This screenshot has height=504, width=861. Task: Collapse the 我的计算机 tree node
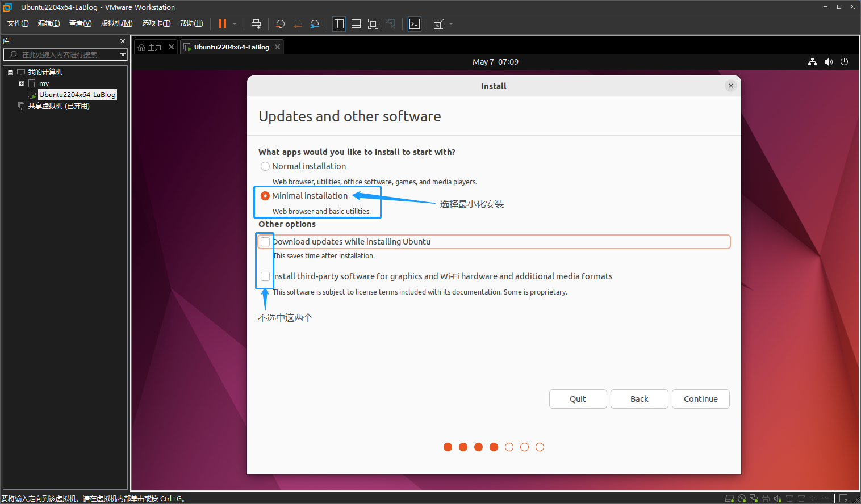pyautogui.click(x=10, y=72)
